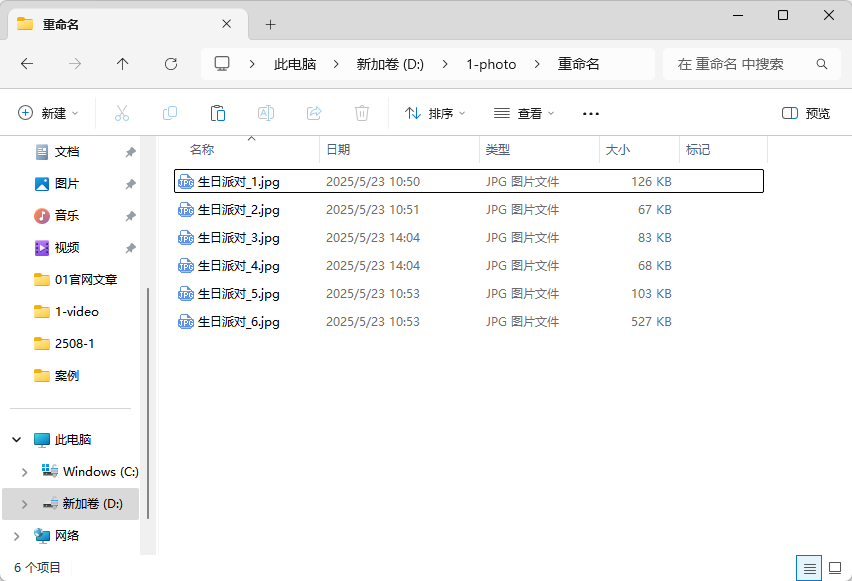
Task: Open 视频 in the sidebar
Action: click(x=67, y=248)
